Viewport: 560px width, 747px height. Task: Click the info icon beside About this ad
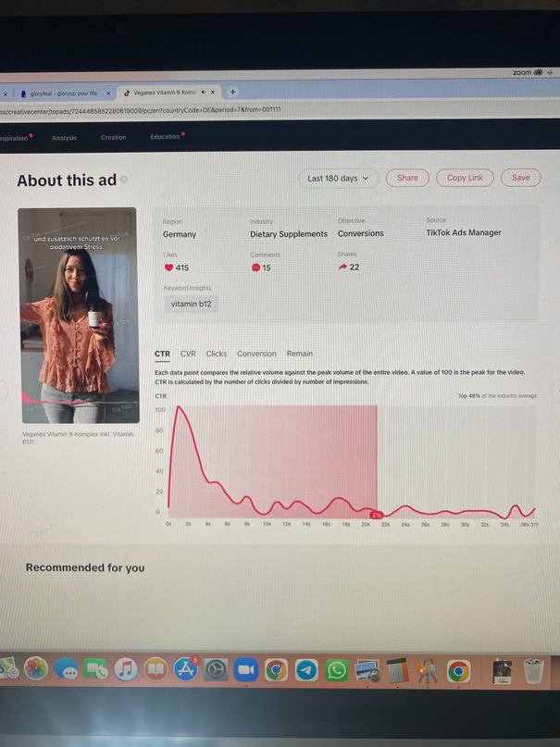click(124, 181)
